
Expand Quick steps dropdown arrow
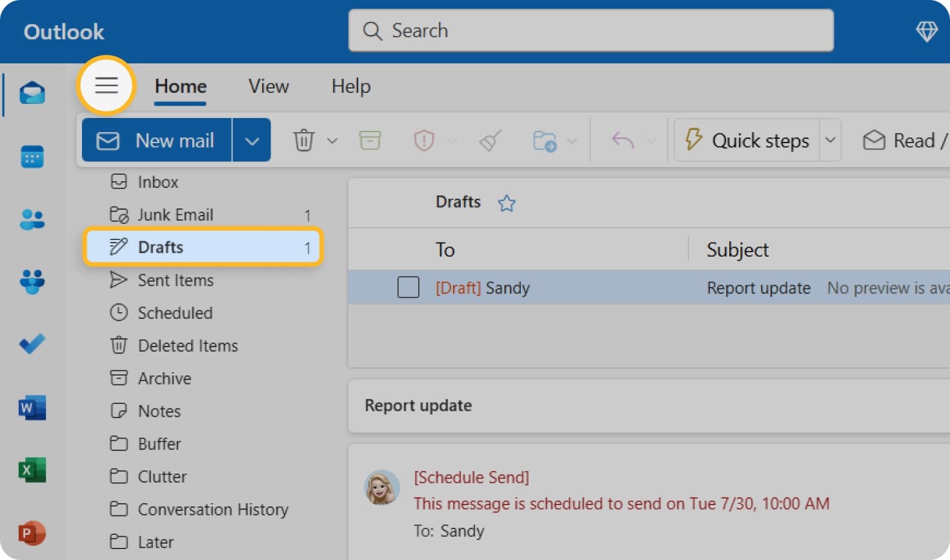831,140
